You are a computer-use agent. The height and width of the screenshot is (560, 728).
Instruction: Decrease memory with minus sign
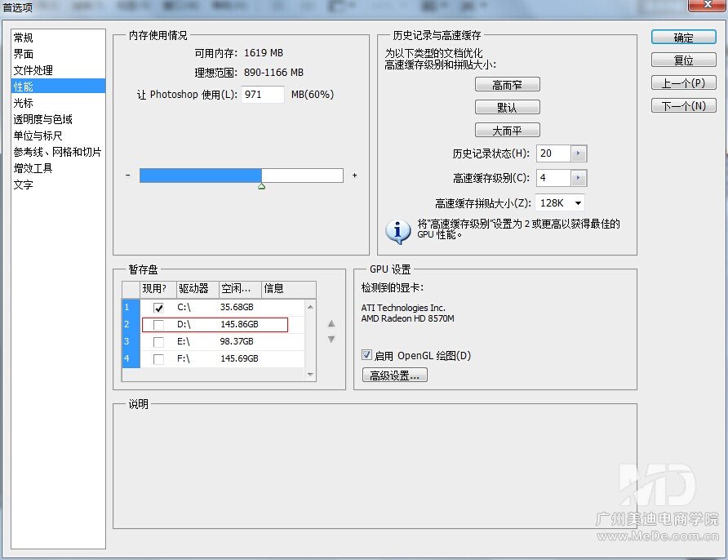[127, 175]
